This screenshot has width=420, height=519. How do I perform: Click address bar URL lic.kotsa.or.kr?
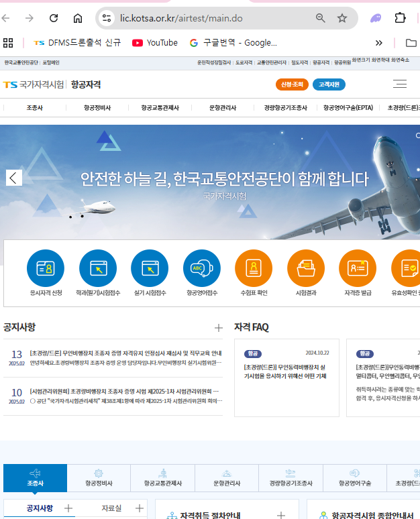coord(181,18)
